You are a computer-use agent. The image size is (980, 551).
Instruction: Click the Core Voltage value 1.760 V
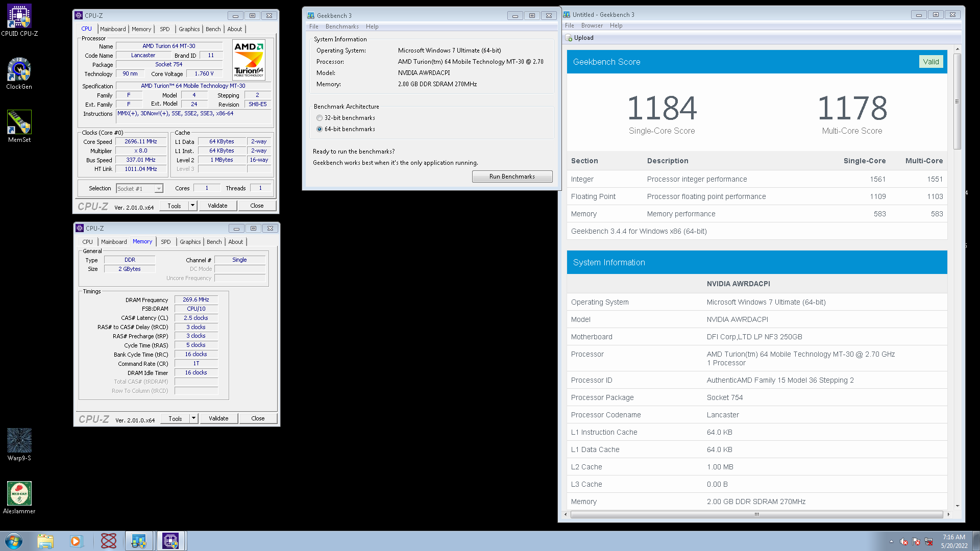point(204,74)
